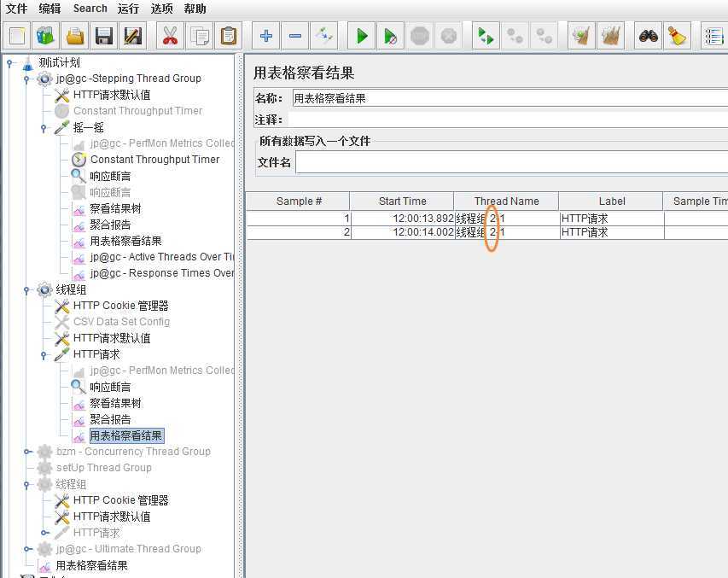
Task: Open the 文件 menu
Action: [17, 9]
